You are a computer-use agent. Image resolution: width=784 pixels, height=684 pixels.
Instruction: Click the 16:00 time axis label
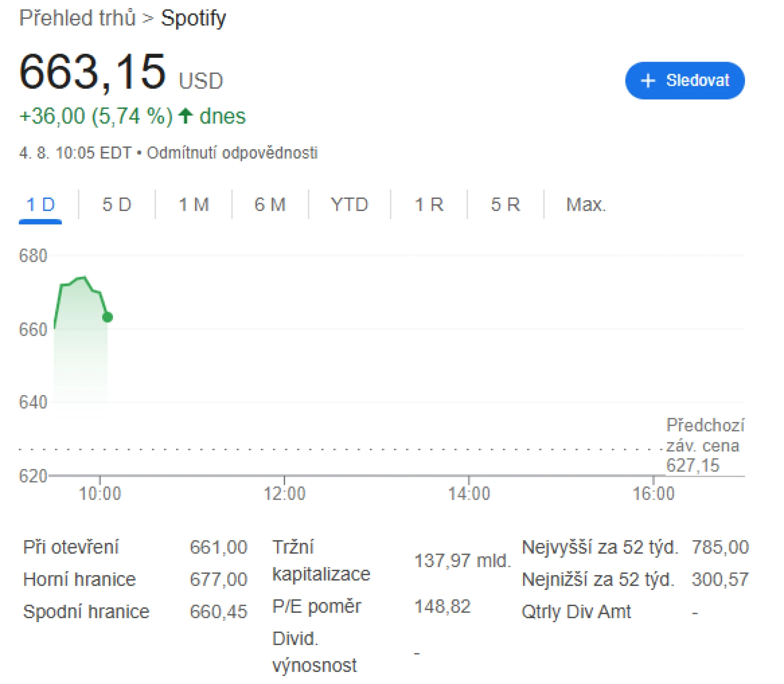point(653,493)
